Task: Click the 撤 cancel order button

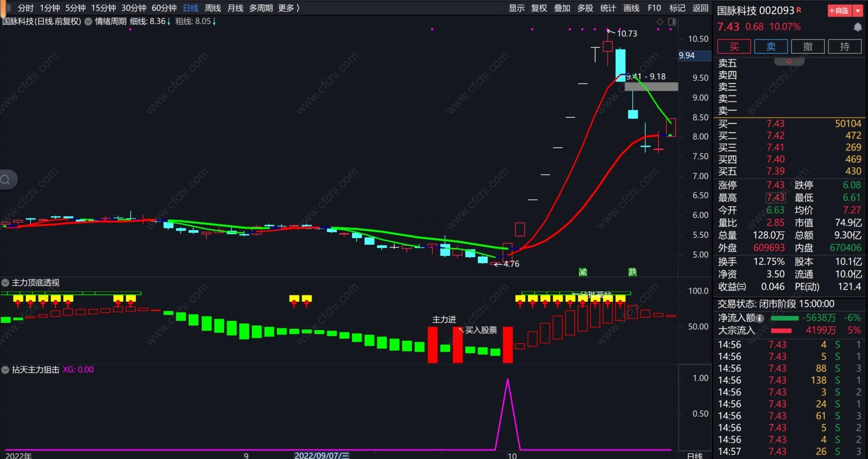Action: 808,46
